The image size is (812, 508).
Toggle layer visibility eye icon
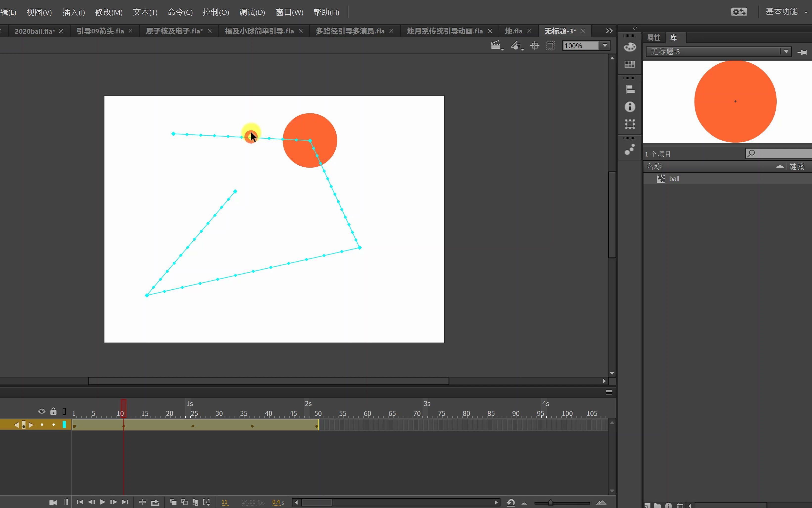click(x=42, y=411)
